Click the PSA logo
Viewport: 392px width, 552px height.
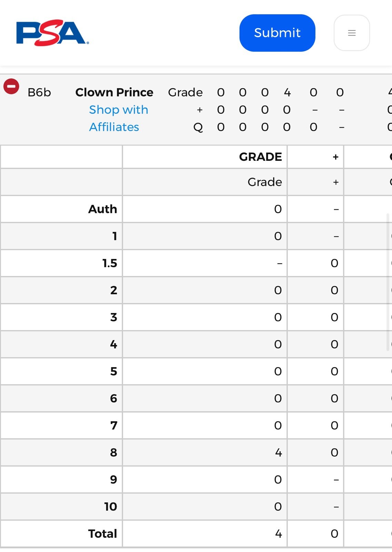[x=52, y=33]
